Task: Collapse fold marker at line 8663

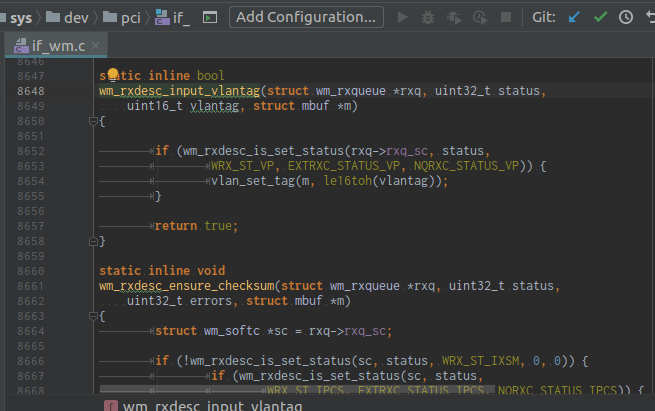Action: tap(93, 316)
